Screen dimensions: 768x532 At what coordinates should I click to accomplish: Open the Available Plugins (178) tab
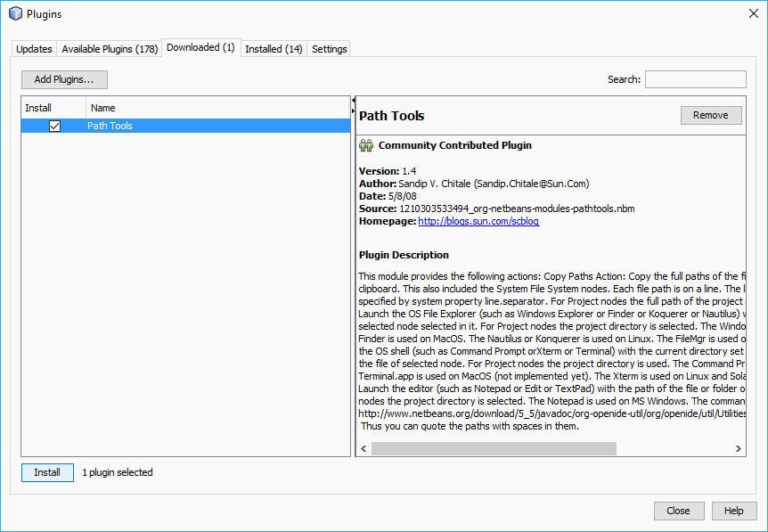[x=110, y=49]
